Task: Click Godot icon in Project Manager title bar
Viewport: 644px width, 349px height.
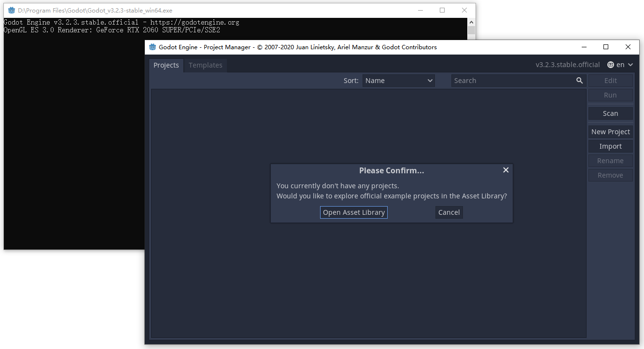Action: pyautogui.click(x=153, y=47)
